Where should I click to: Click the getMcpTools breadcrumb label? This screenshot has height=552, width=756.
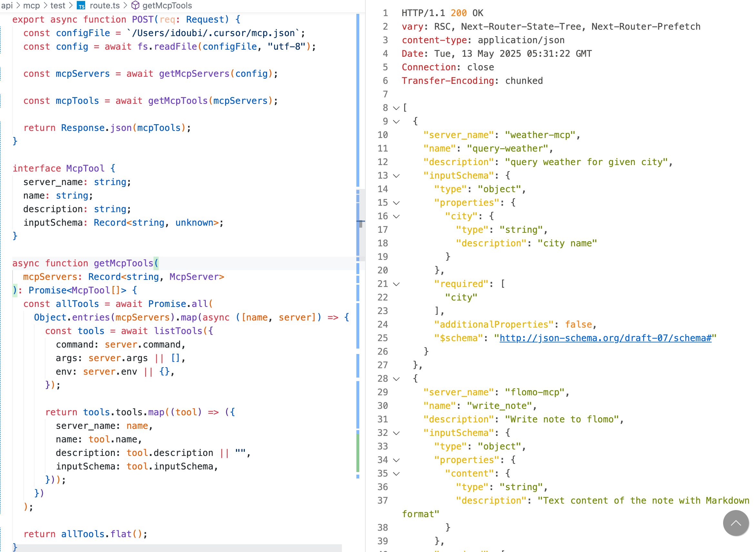click(167, 5)
